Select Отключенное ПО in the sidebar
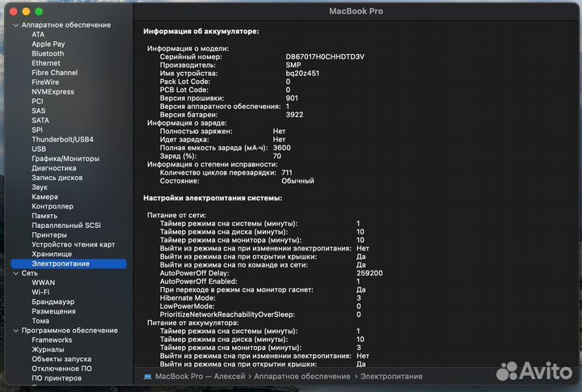The image size is (582, 392). (61, 369)
